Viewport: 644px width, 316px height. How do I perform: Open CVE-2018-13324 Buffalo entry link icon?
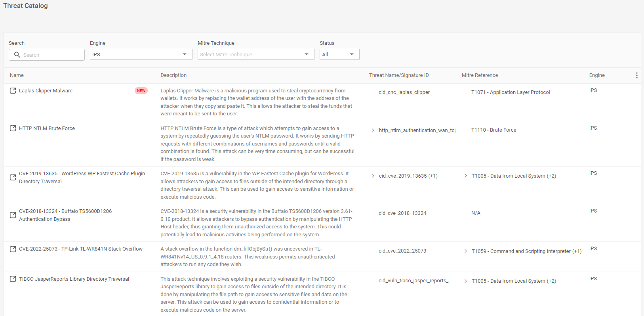13,215
